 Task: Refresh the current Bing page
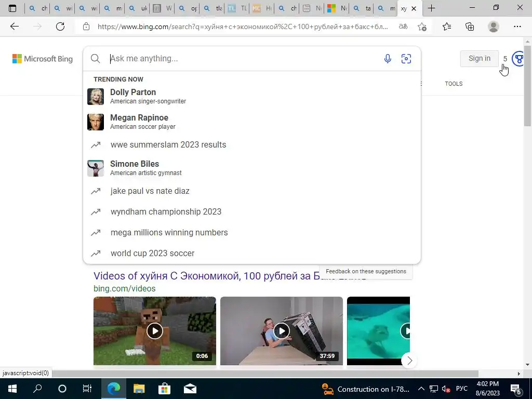tap(60, 26)
